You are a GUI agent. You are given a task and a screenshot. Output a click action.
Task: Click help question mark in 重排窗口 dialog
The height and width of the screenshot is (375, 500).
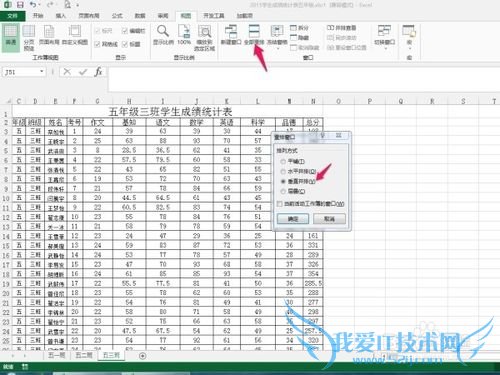[322, 136]
